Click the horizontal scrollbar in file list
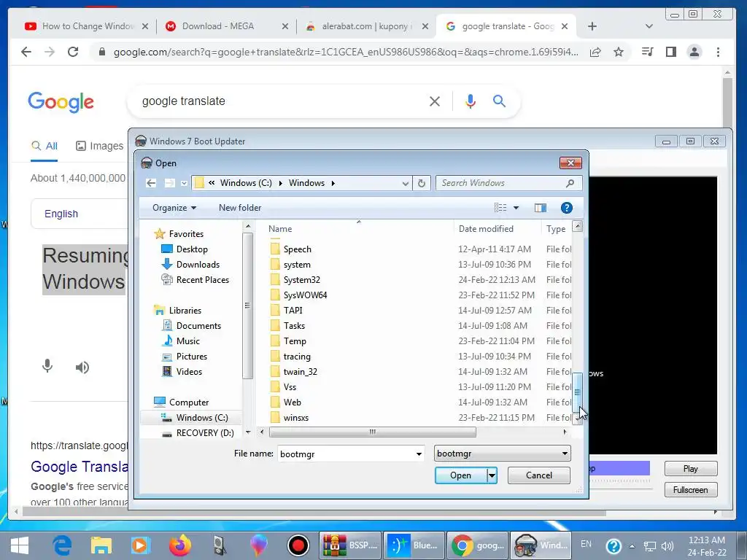Viewport: 747px width, 560px height. pyautogui.click(x=373, y=432)
